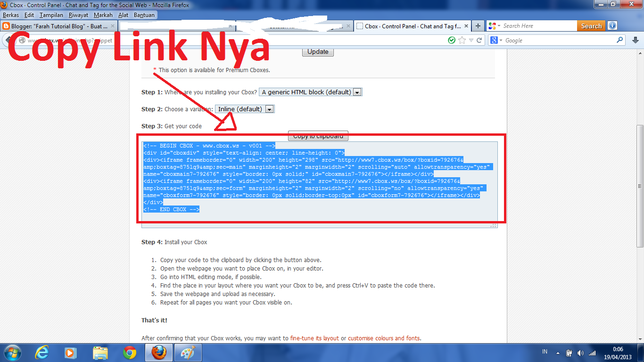Open the Google search engine dropdown

pos(496,41)
